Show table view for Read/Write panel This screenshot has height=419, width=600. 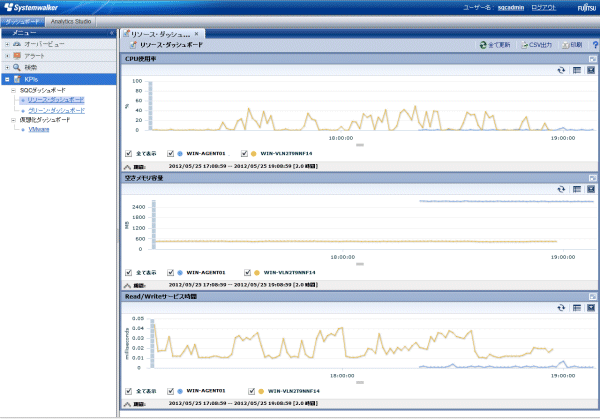pyautogui.click(x=577, y=308)
